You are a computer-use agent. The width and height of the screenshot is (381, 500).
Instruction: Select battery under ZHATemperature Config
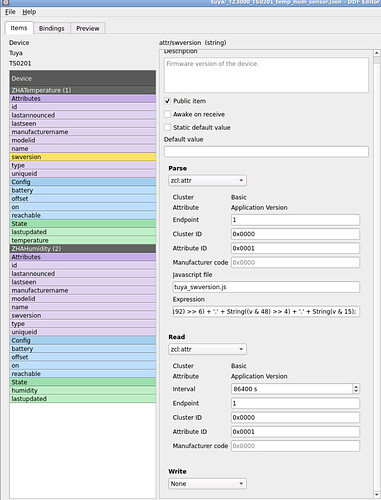click(x=83, y=190)
